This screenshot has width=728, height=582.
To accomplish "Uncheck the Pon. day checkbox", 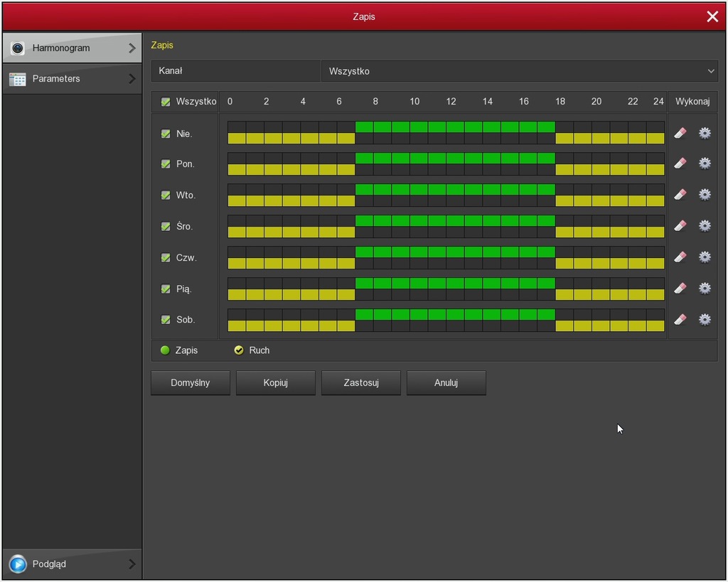I will click(166, 164).
